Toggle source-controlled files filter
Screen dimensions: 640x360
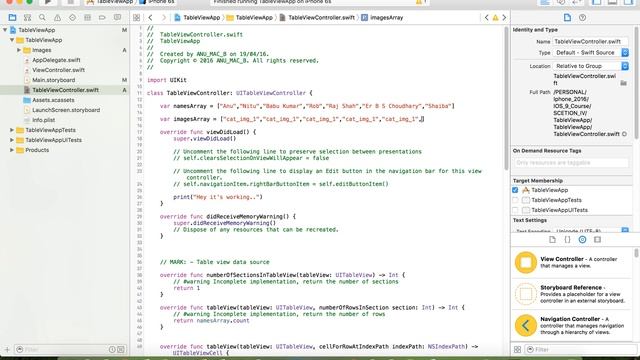121,349
